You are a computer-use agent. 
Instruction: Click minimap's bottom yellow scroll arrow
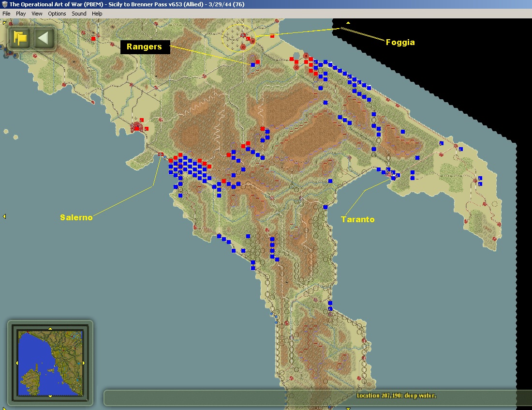(50, 396)
